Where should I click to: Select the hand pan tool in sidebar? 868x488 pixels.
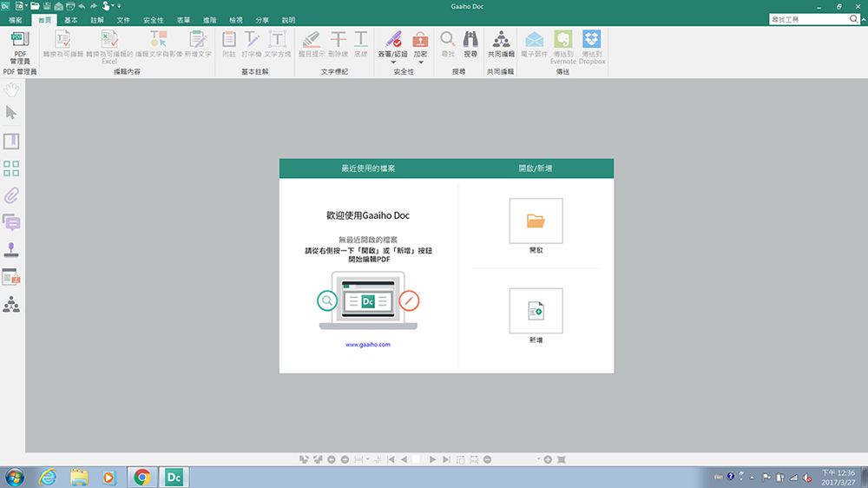[x=11, y=88]
